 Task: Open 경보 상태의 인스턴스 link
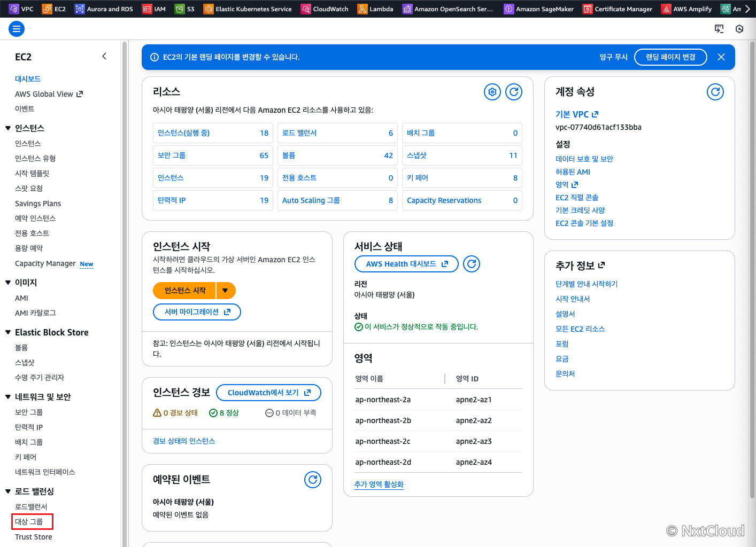coord(184,441)
